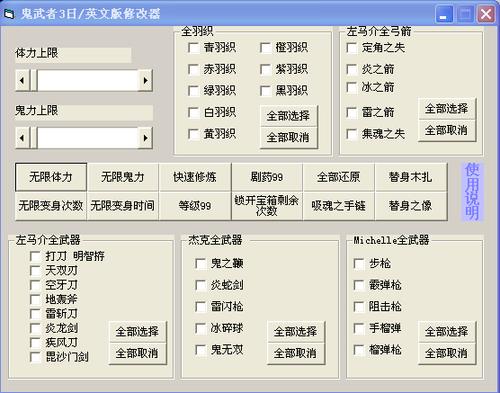Check the 冰之箭 checkbox
Viewport: 500px width, 393px height.
pyautogui.click(x=352, y=87)
